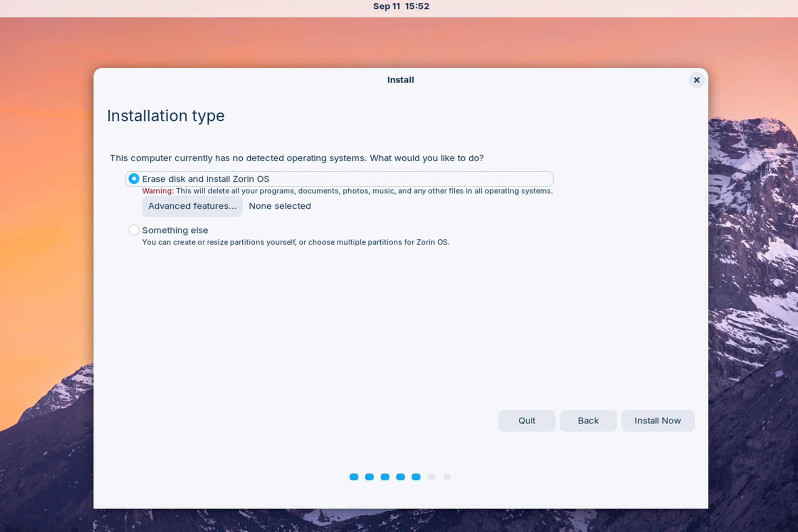798x532 pixels.
Task: Select the Something else option
Action: pos(133,230)
